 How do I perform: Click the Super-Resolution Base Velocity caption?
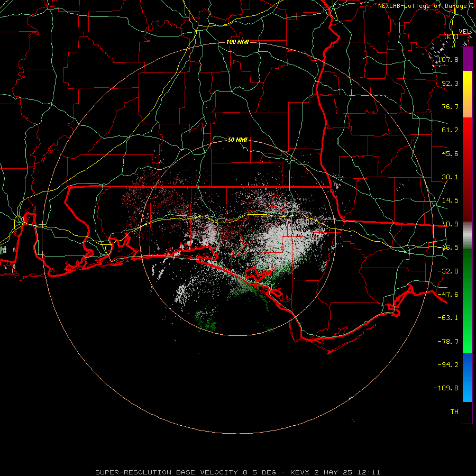237,472
